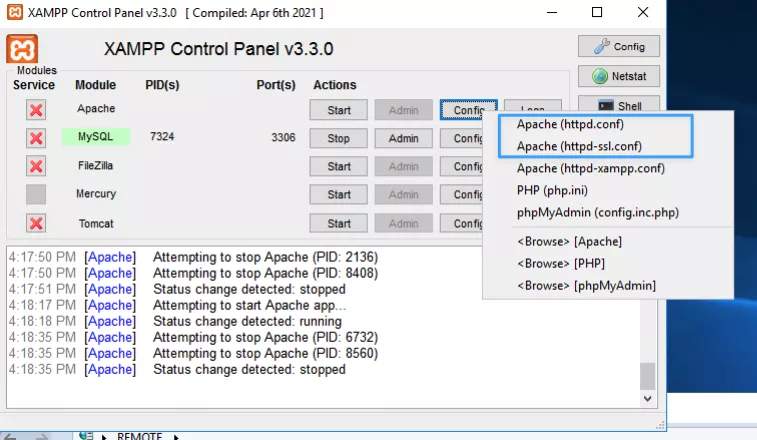Click the XAMPP title bar icon
757x440 pixels.
coord(15,13)
